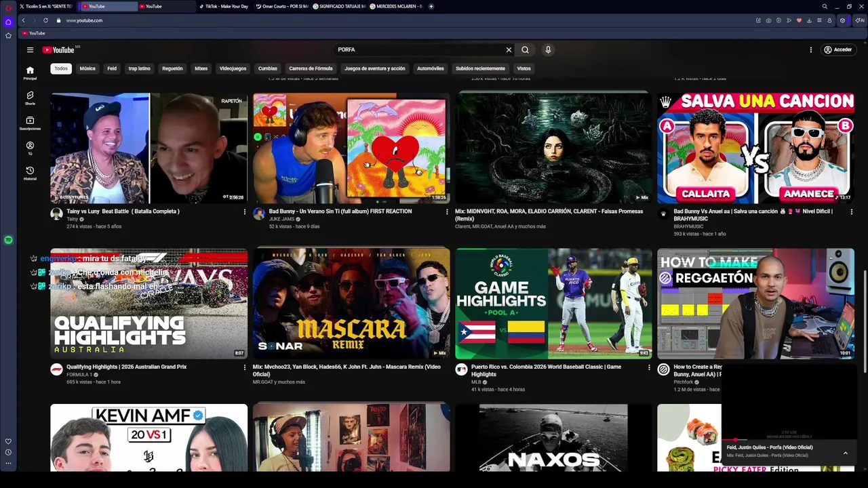This screenshot has width=868, height=488.
Task: Switch to the MERCEDES MCLAREN browser tab
Action: click(x=396, y=6)
